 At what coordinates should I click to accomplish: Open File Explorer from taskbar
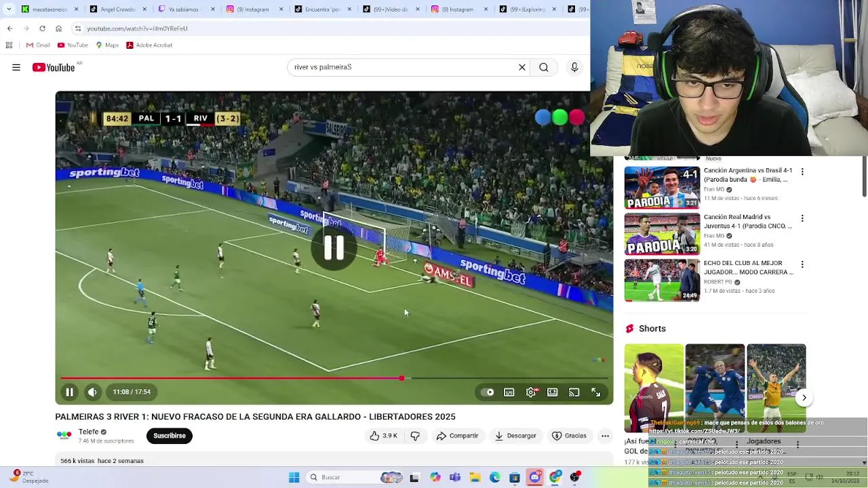tap(475, 477)
